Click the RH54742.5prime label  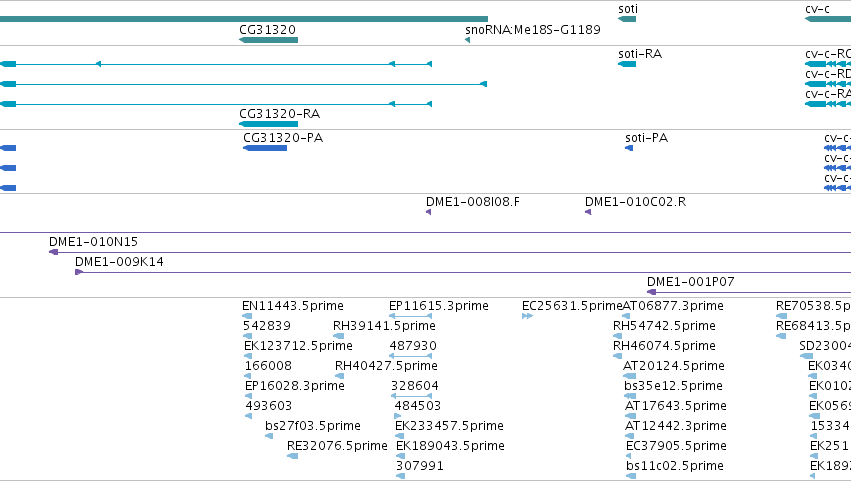(664, 326)
